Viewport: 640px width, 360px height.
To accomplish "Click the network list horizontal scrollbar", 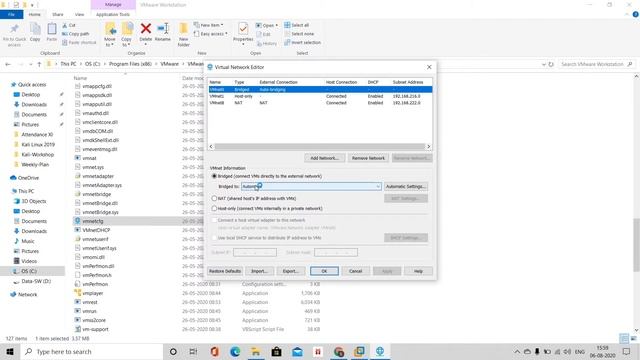I will 320,147.
